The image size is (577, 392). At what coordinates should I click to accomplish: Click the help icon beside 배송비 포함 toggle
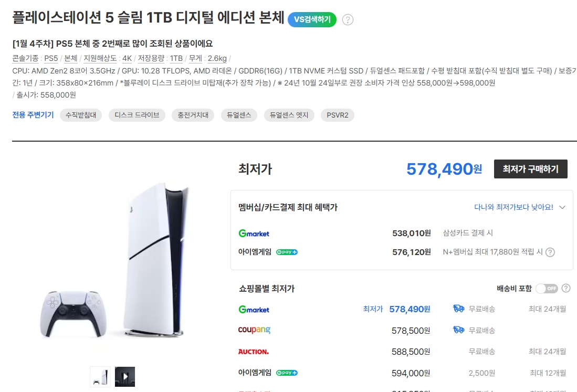pyautogui.click(x=566, y=288)
